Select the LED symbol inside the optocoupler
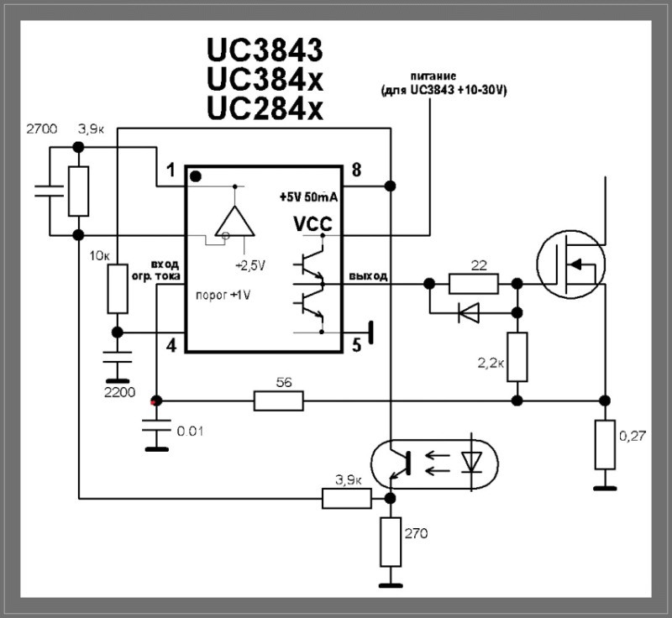This screenshot has width=672, height=618. (x=472, y=463)
